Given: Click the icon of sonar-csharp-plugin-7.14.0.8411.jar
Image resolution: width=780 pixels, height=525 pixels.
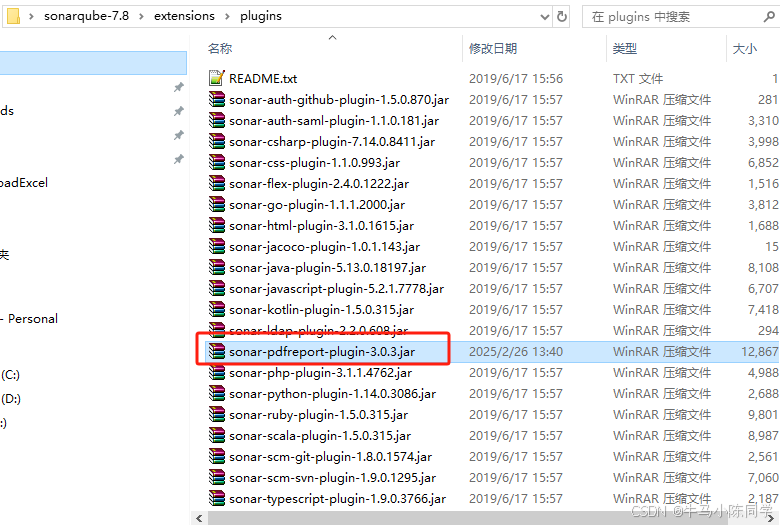Looking at the screenshot, I should (216, 141).
